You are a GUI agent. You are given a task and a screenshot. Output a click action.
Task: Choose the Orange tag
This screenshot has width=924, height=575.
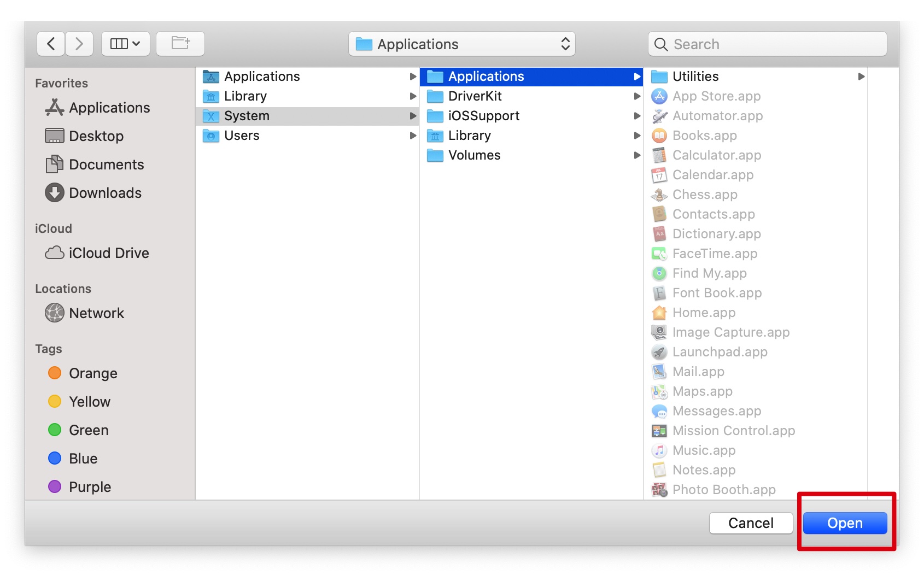click(x=83, y=373)
